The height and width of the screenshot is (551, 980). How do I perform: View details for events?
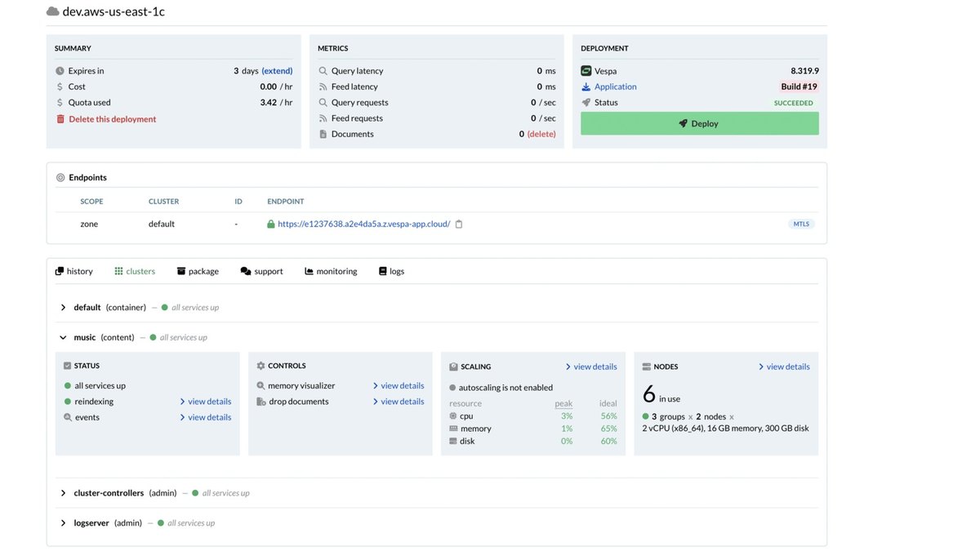coord(206,417)
